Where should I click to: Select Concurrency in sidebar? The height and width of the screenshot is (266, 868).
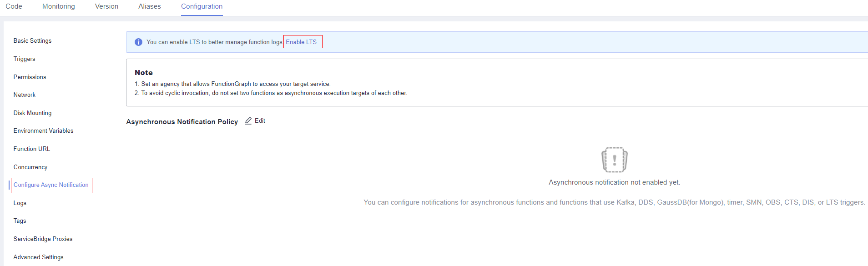click(30, 167)
